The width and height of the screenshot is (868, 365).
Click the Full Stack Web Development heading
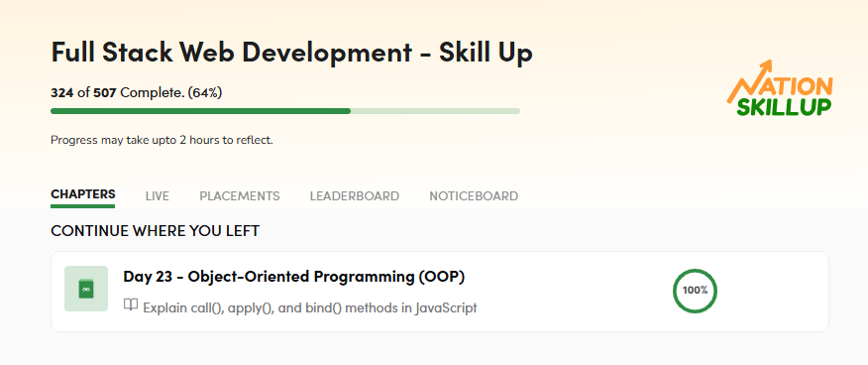pos(291,52)
